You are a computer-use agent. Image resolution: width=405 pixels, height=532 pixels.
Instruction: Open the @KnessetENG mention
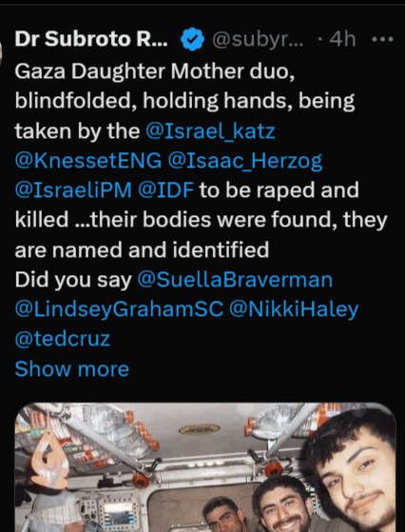(88, 161)
